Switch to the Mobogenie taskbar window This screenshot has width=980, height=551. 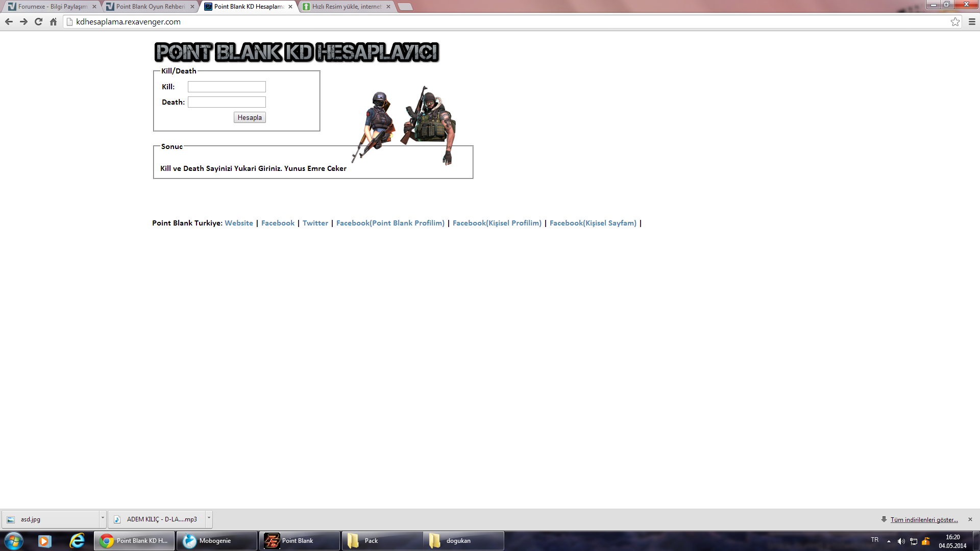[217, 541]
